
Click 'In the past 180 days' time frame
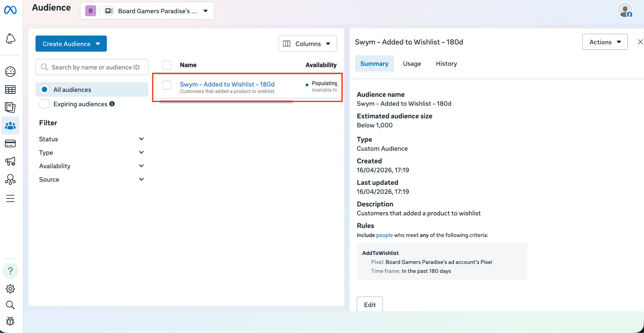pos(426,271)
